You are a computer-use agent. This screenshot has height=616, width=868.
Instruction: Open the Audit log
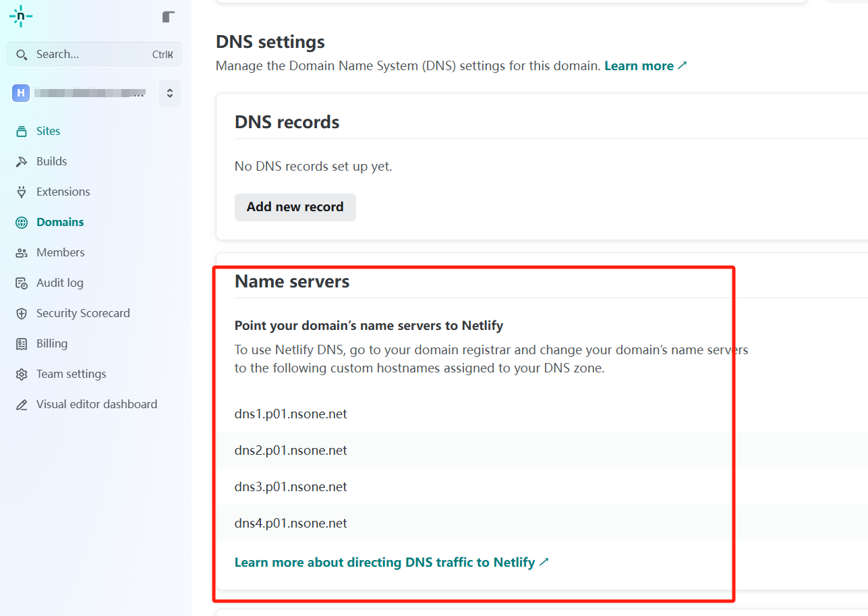pyautogui.click(x=59, y=283)
